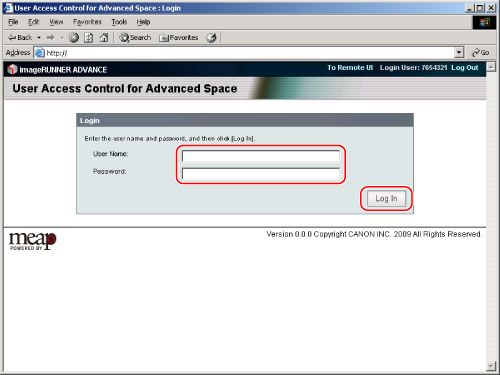Click the Log Out link
Screen dimensions: 500x375
coord(464,68)
